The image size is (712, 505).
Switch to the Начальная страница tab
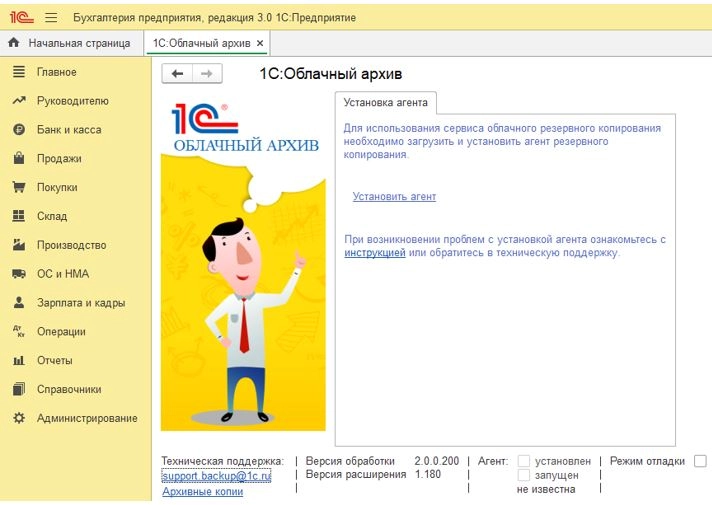point(72,43)
